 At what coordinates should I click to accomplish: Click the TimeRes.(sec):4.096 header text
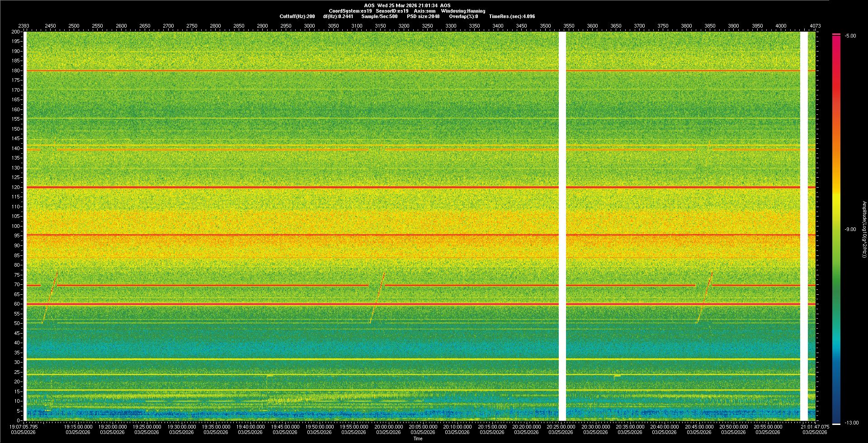point(512,16)
